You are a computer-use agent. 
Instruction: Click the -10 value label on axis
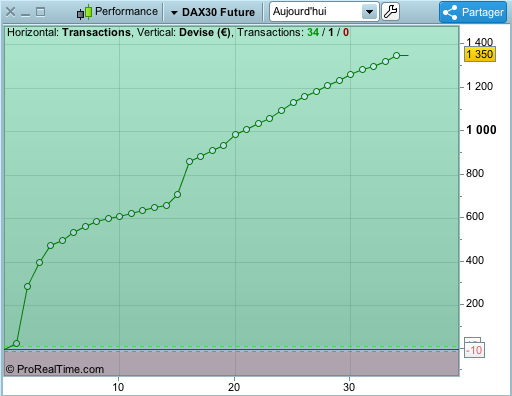click(474, 350)
